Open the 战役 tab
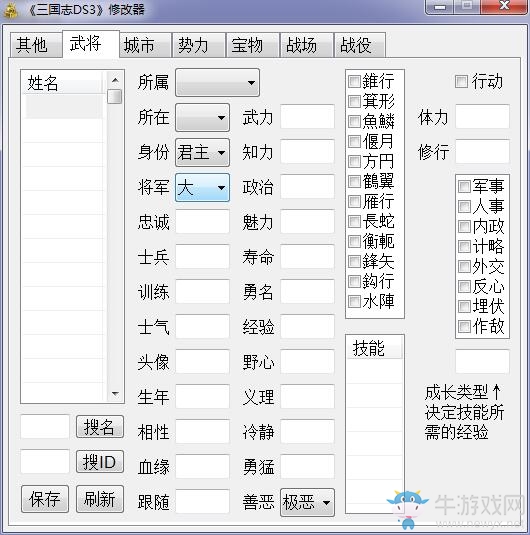This screenshot has height=535, width=530. (360, 45)
